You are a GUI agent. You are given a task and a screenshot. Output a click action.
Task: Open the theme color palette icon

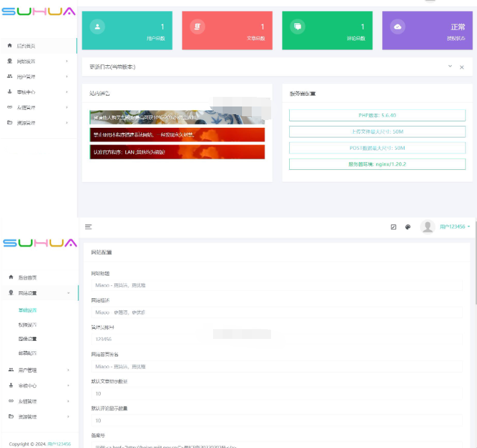click(x=408, y=227)
